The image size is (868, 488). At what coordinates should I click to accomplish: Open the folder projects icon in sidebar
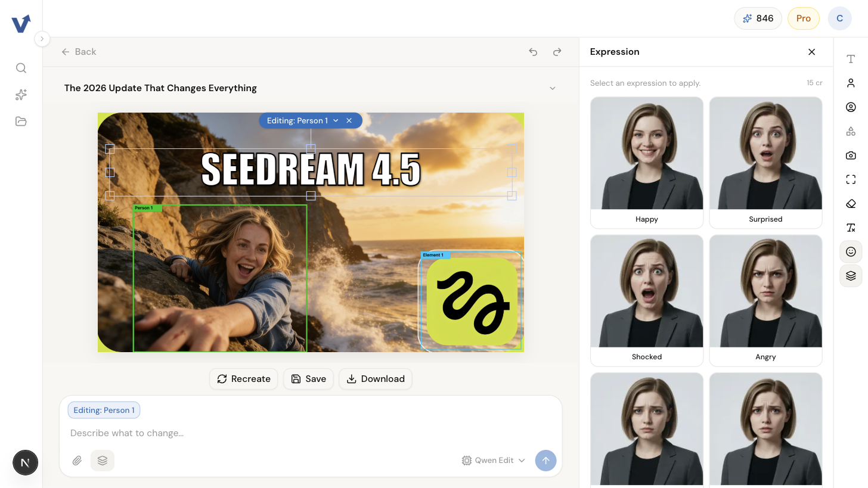[x=21, y=122]
